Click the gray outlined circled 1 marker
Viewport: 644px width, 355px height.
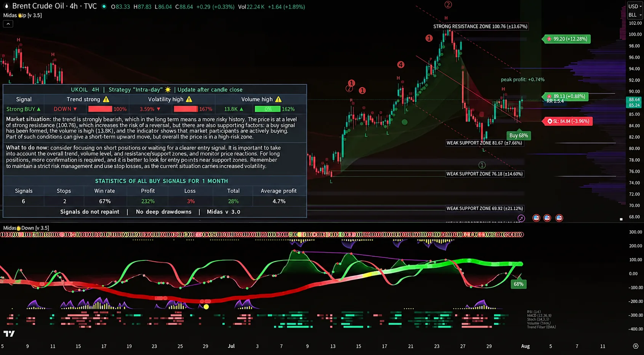coord(482,165)
